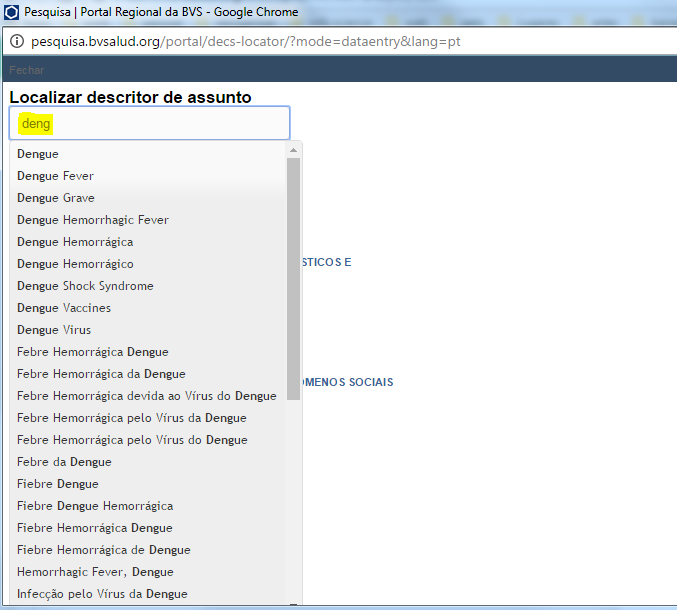677x610 pixels.
Task: Click the suggestion list scrollbar thumb
Action: click(x=294, y=279)
